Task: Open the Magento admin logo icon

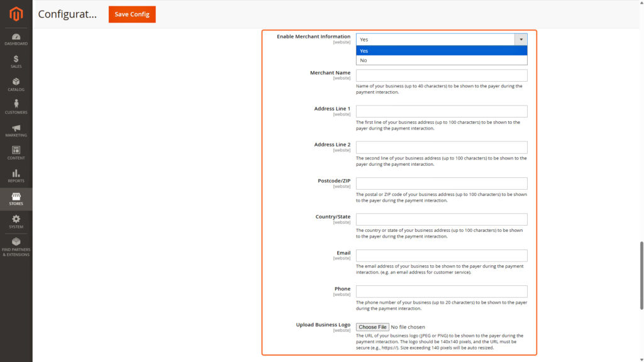Action: (x=15, y=14)
